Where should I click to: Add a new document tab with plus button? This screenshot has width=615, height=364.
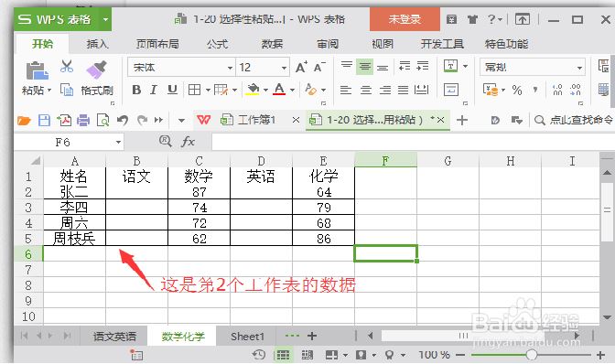click(x=462, y=120)
